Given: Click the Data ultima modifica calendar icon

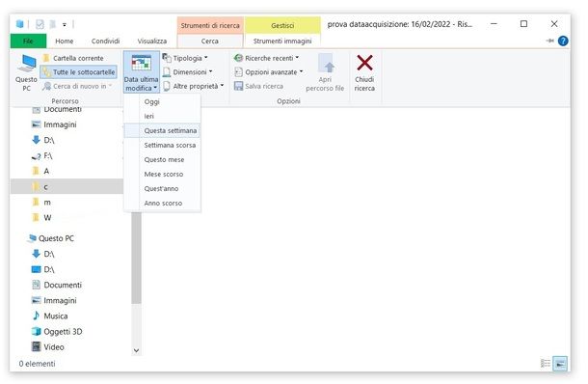Looking at the screenshot, I should (142, 63).
